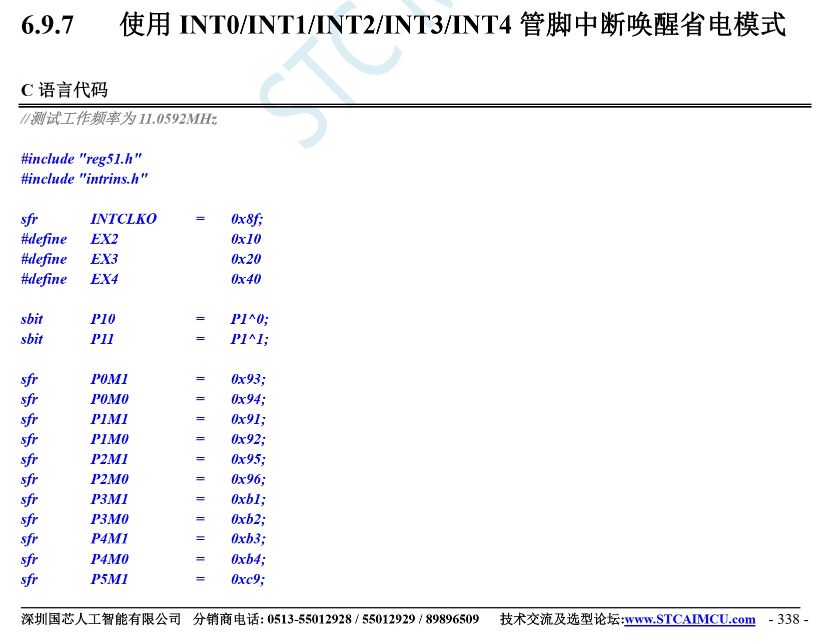Click the #include "reg51.h" line

pos(82,159)
